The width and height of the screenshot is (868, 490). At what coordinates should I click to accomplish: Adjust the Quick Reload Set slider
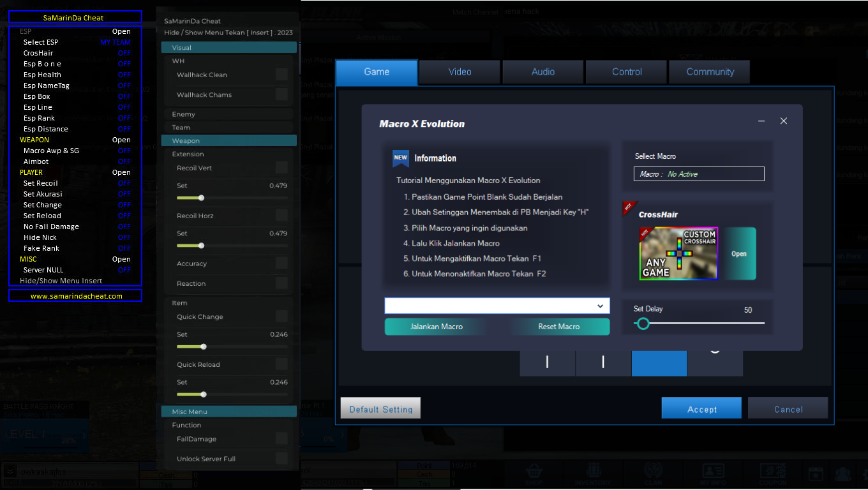[232, 394]
